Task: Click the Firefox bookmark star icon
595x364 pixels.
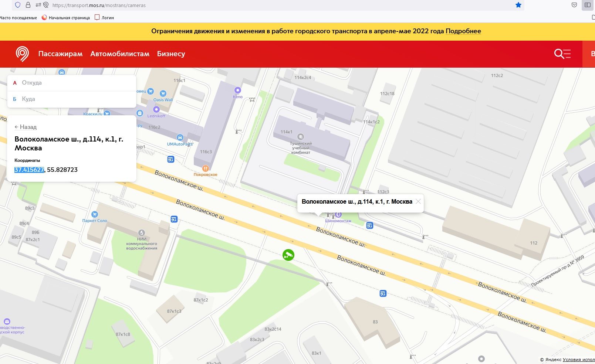Action: tap(518, 5)
